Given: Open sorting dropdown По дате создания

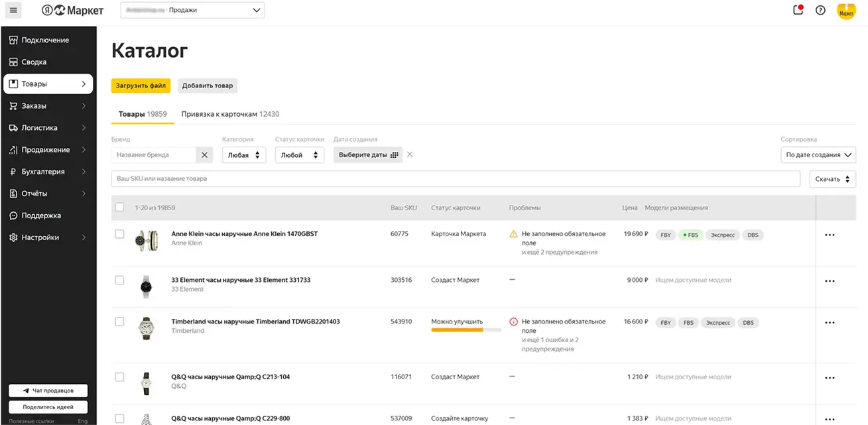Looking at the screenshot, I should click(818, 155).
